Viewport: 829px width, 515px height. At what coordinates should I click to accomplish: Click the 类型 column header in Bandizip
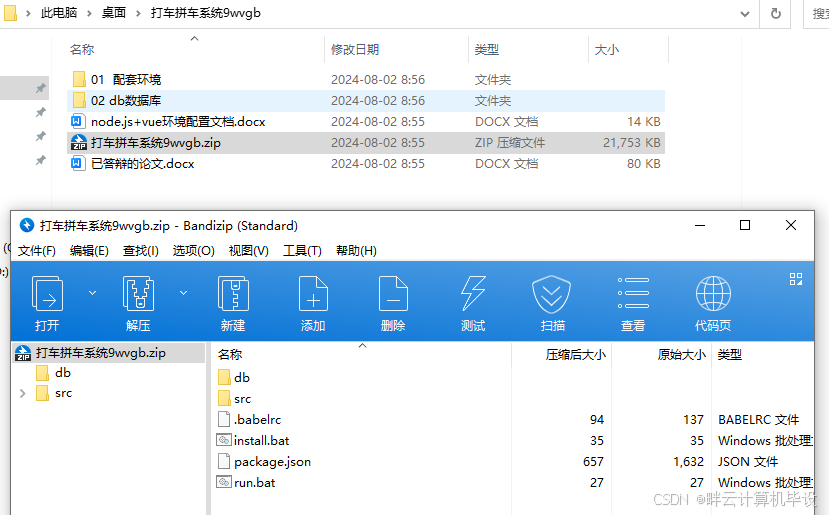click(x=730, y=355)
